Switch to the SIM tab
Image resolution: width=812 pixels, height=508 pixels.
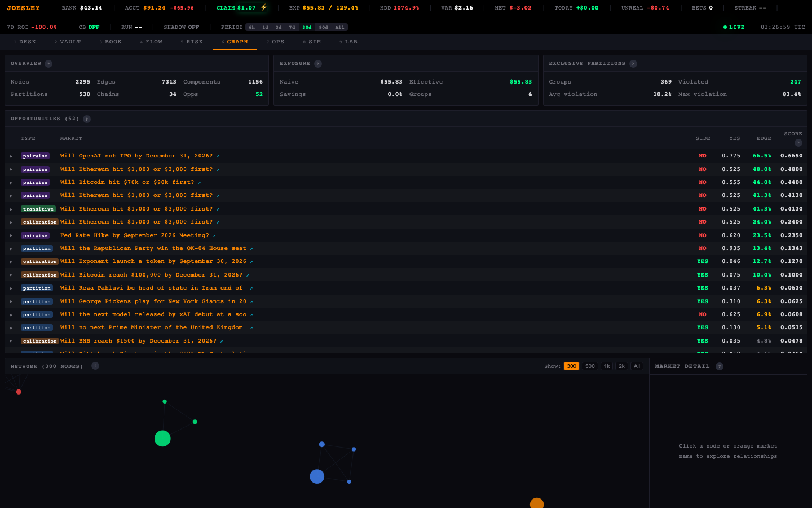click(x=312, y=42)
